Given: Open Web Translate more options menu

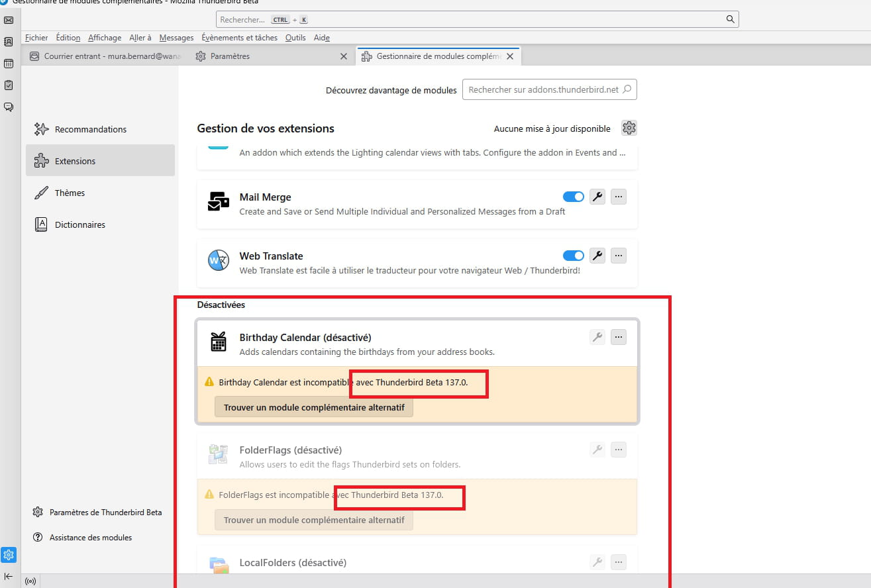Looking at the screenshot, I should (x=619, y=256).
